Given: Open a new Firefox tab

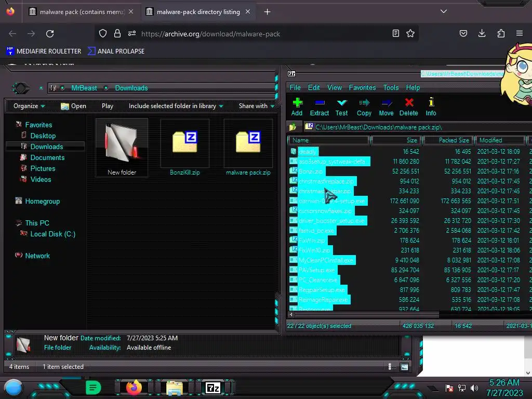Looking at the screenshot, I should click(268, 12).
